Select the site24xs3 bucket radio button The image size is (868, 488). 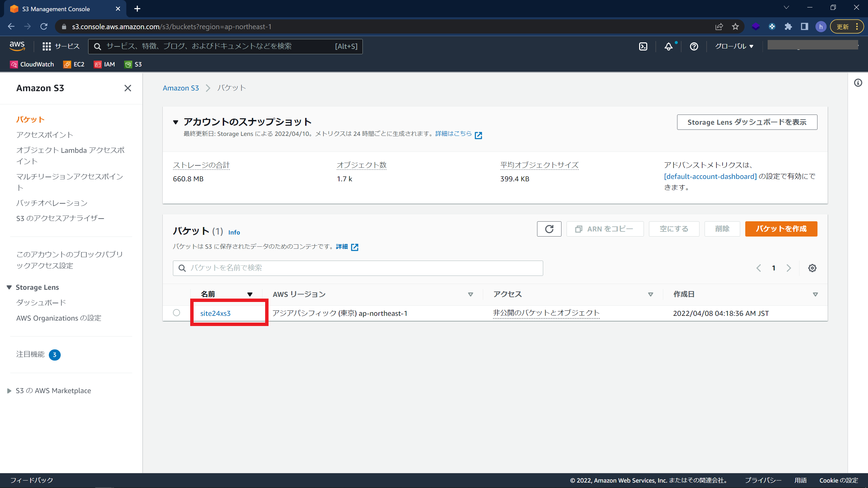click(176, 313)
